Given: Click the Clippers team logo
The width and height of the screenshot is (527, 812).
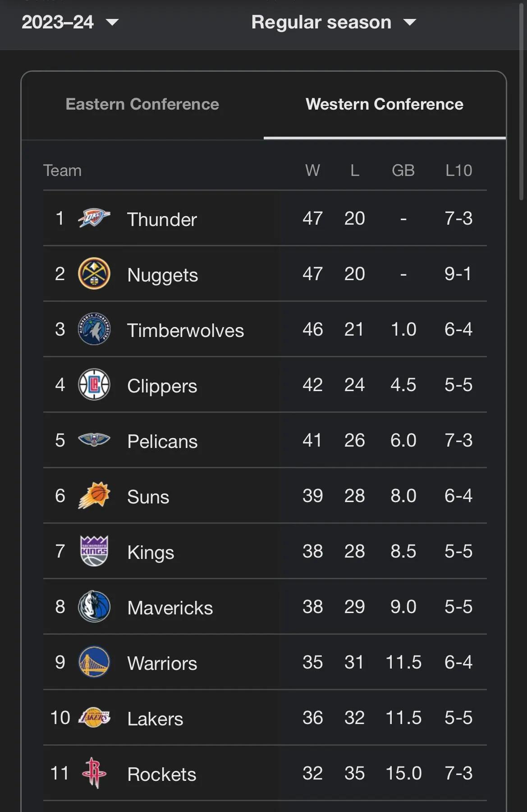Looking at the screenshot, I should point(94,385).
